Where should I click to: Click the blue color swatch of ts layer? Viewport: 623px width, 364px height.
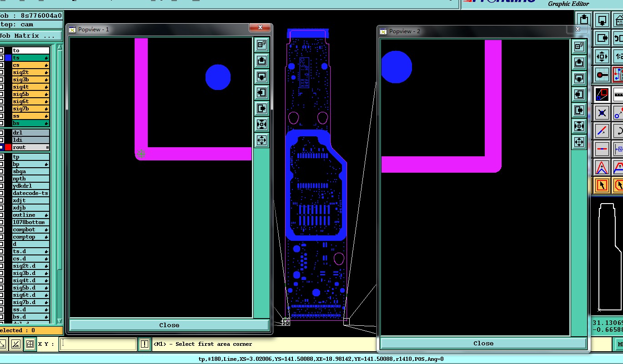(8, 58)
